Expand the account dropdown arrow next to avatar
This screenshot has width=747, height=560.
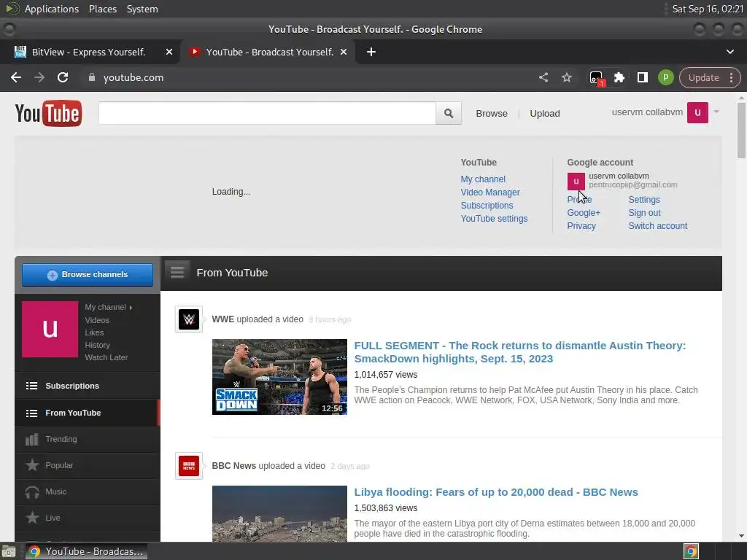[716, 112]
